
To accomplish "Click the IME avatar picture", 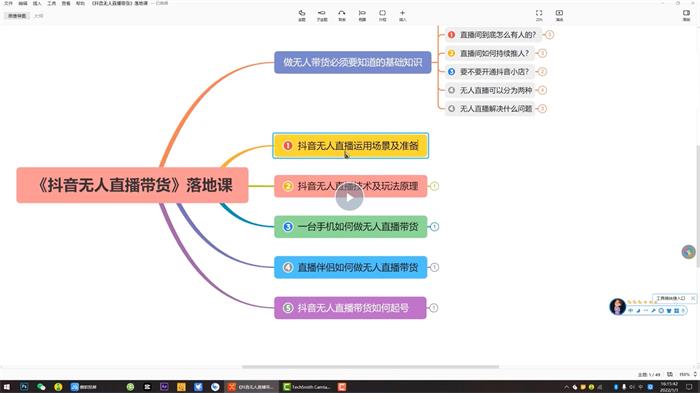I will click(x=617, y=306).
